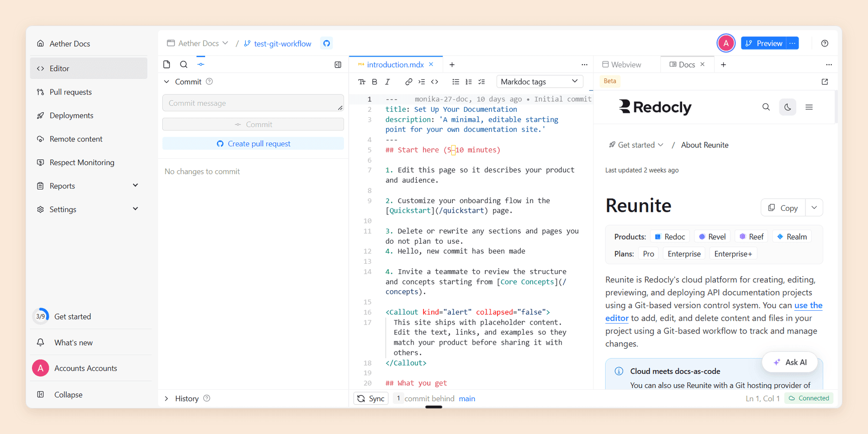This screenshot has height=434, width=868.
Task: Open the Files explorer icon
Action: [x=167, y=64]
